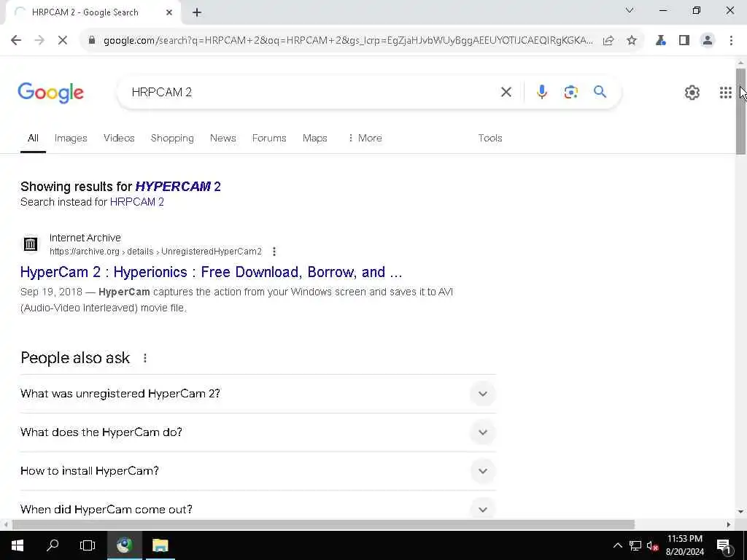This screenshot has width=747, height=560.
Task: Open the taskbar clock showing 11:53 PM
Action: click(x=685, y=545)
